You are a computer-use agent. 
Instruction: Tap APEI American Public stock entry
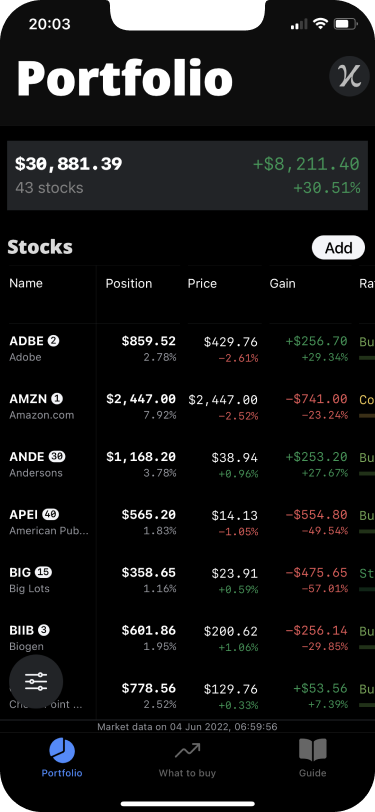point(188,522)
